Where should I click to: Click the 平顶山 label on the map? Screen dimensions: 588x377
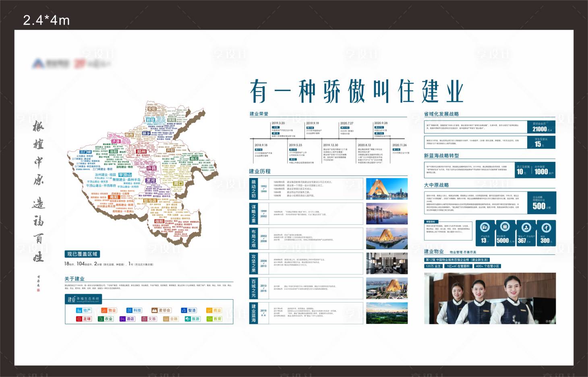(125, 175)
